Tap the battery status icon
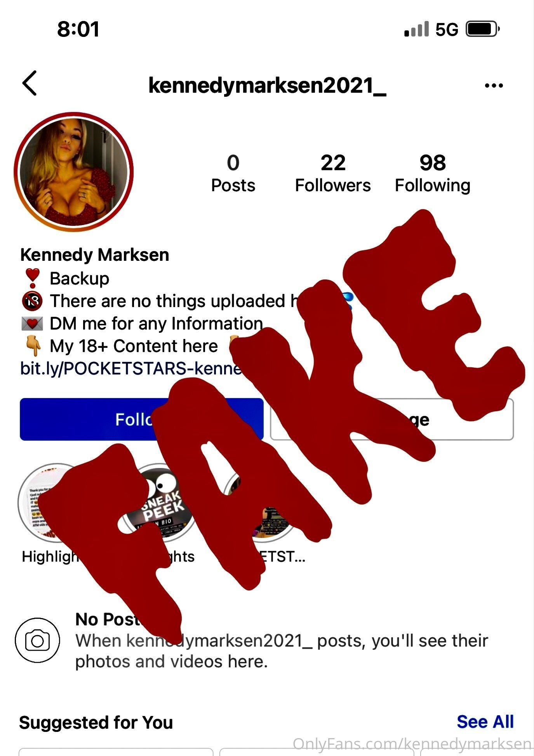Image resolution: width=534 pixels, height=756 pixels. pos(483,29)
